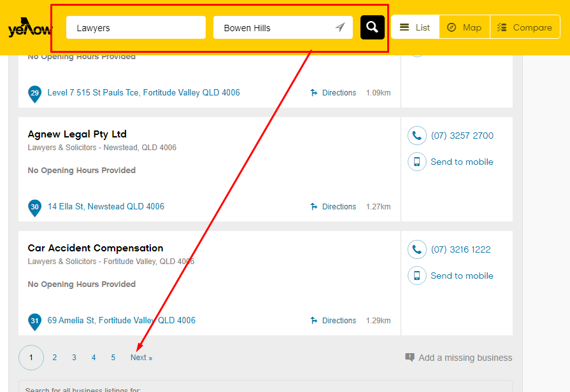
Task: Click the location arrow in Bowen Hills field
Action: coord(340,27)
